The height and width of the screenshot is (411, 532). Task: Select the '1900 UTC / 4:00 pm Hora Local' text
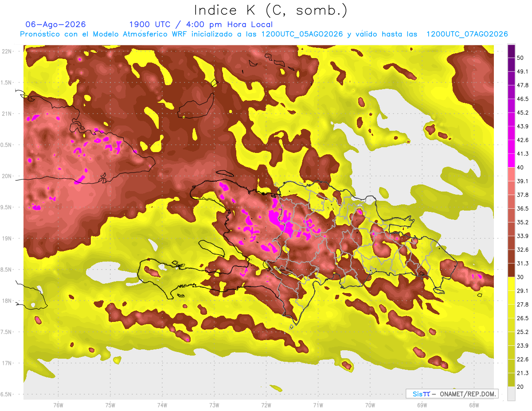point(201,24)
